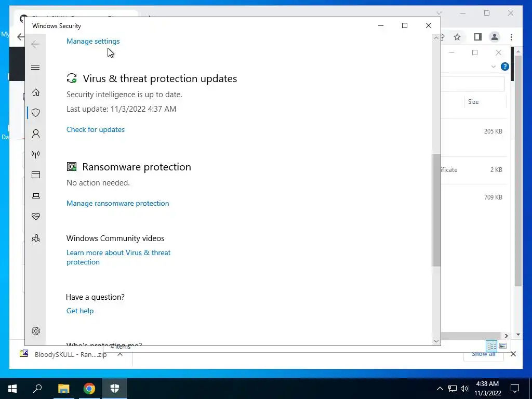Click Chrome tab search chevron
532x399 pixels.
(438, 13)
